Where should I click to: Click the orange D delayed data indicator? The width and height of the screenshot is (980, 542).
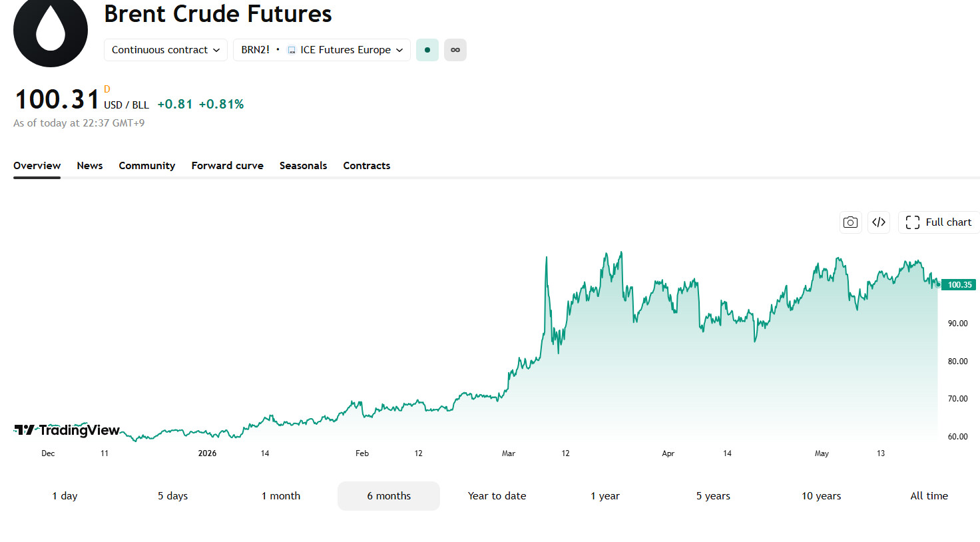(x=107, y=89)
